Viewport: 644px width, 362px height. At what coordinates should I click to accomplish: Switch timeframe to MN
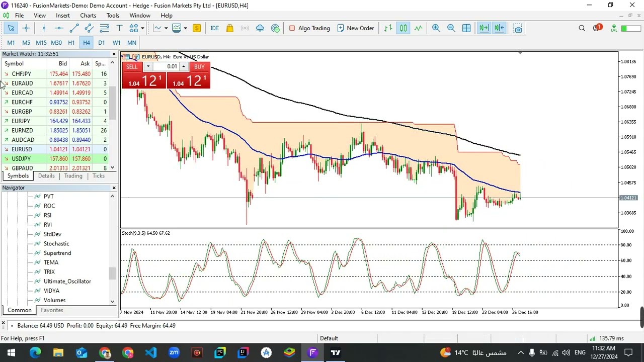(x=132, y=43)
